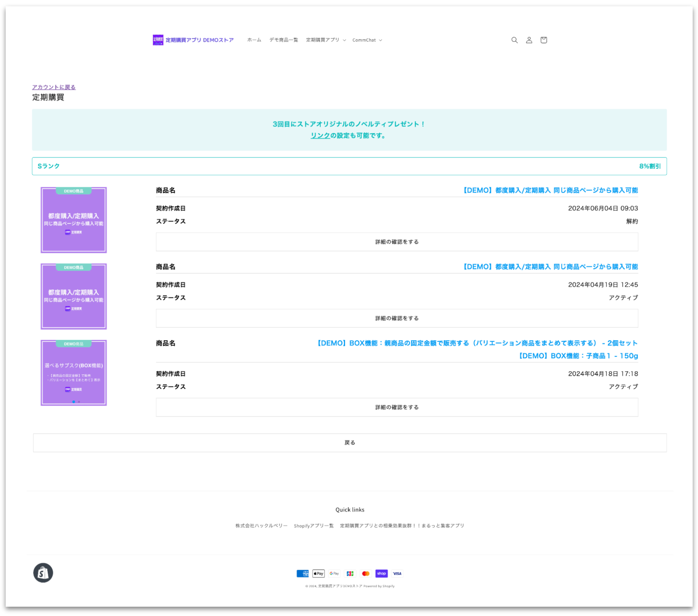This screenshot has width=698, height=616.
Task: Click 詳細の確認をする for the cancelled subscription
Action: [x=397, y=242]
